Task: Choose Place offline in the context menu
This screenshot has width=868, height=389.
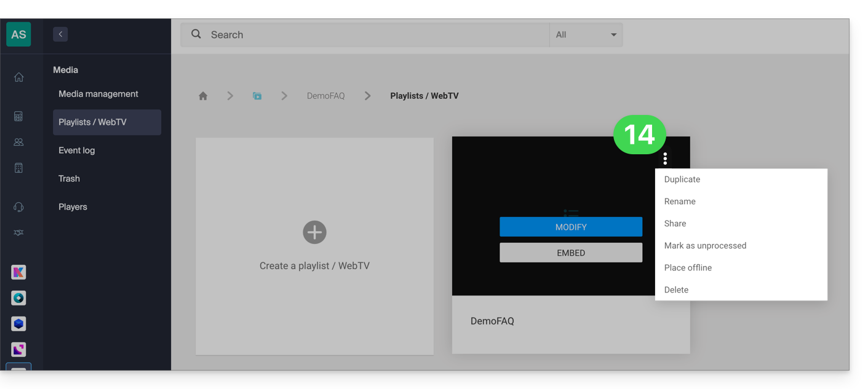Action: tap(688, 268)
